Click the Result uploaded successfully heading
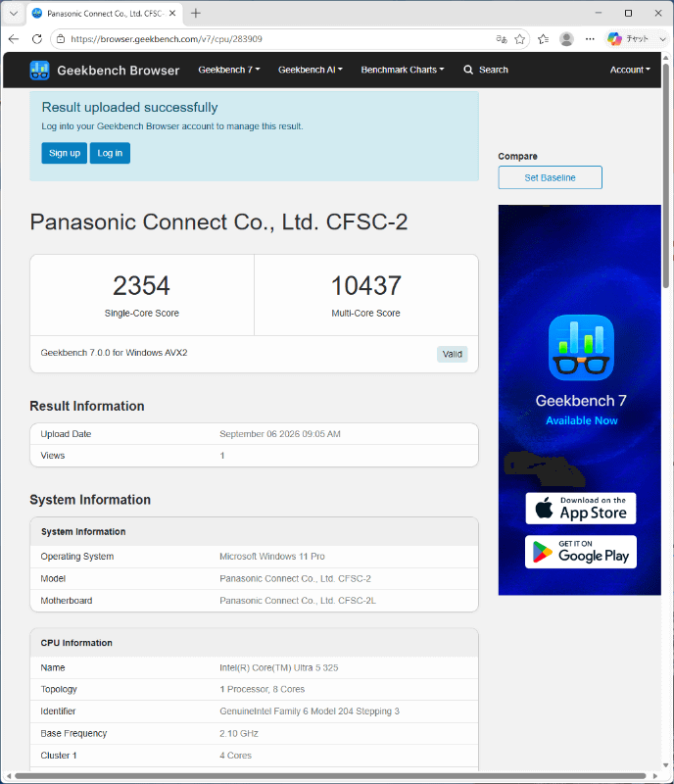This screenshot has height=784, width=674. click(129, 108)
